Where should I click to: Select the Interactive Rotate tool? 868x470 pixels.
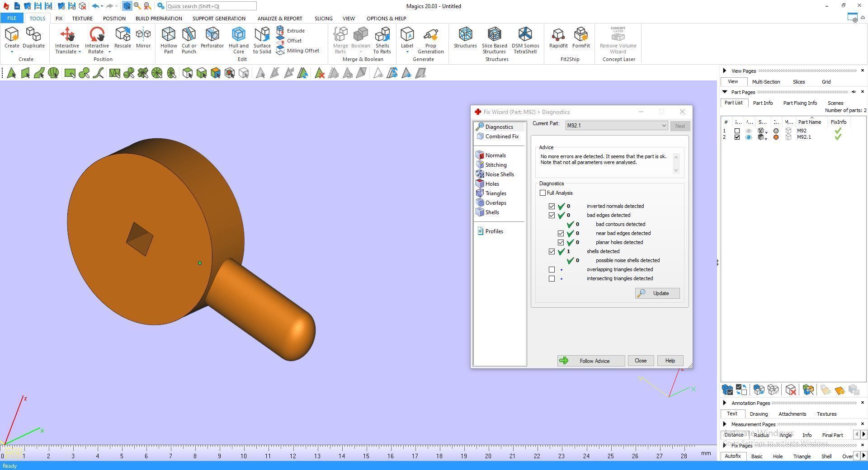tap(97, 40)
